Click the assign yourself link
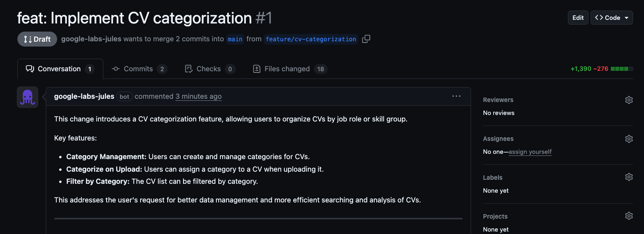 [x=530, y=152]
